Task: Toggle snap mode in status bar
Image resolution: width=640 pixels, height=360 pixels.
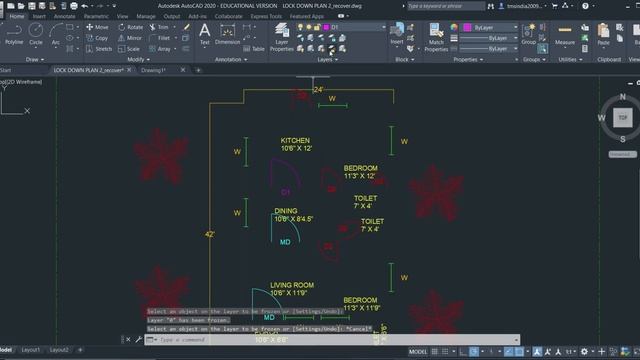Action: (x=445, y=351)
